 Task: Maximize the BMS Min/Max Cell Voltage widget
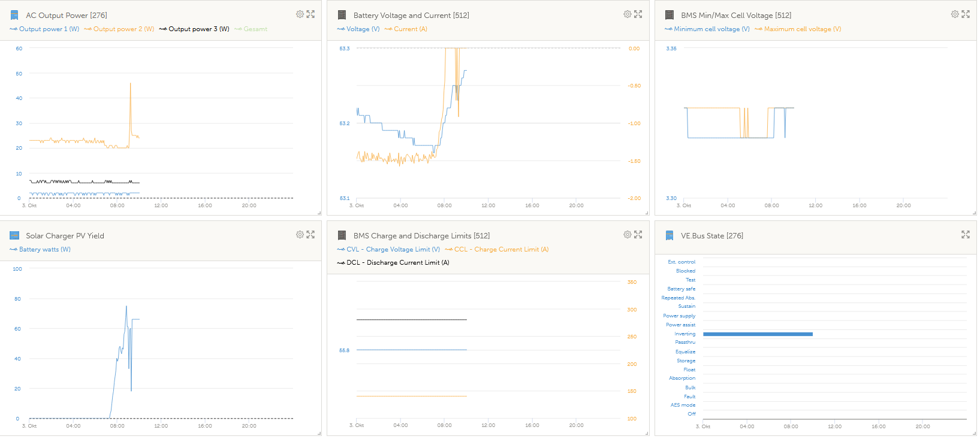(965, 14)
